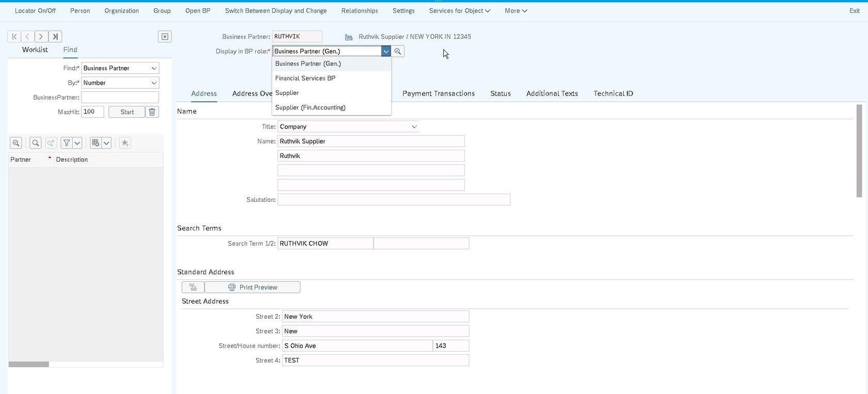Choose Business Partner (Gen.) from role list
This screenshot has width=868, height=394.
pos(331,64)
